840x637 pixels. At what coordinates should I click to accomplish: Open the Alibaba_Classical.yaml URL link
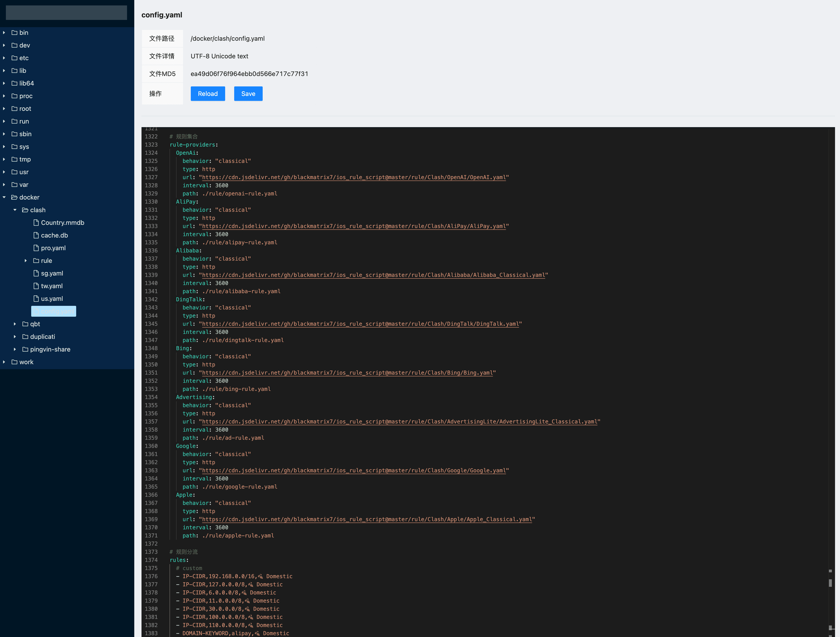pos(374,275)
